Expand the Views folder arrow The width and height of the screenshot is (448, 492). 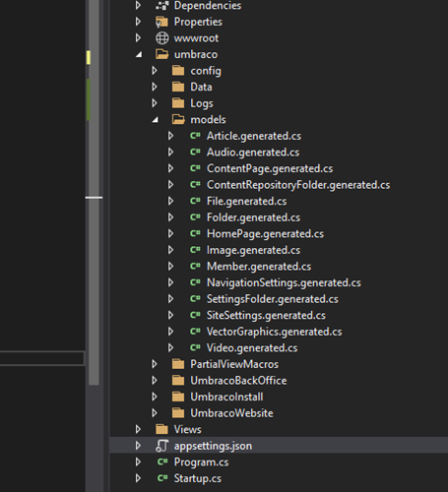pos(138,429)
